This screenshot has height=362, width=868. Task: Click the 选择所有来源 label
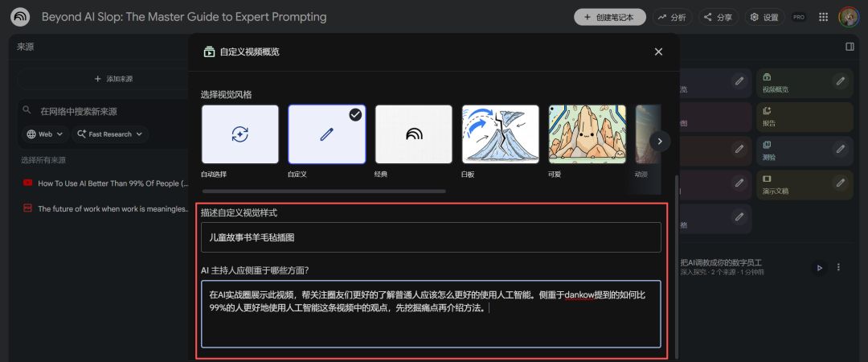[43, 160]
